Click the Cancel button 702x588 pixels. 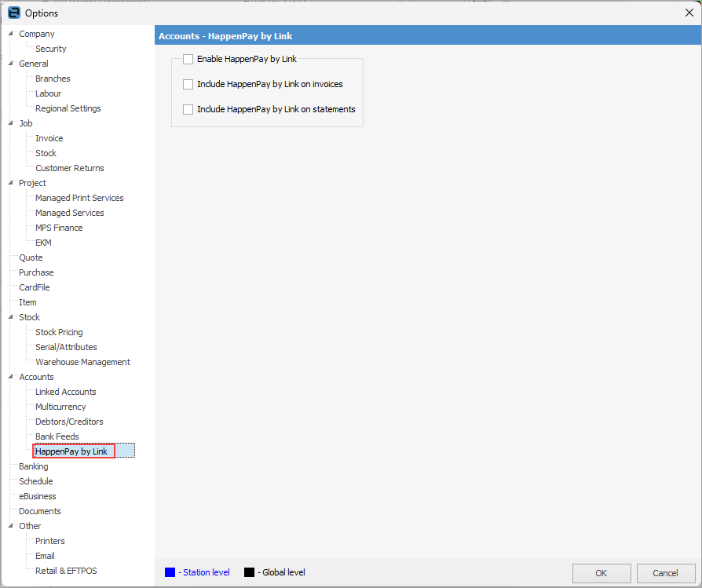click(665, 573)
